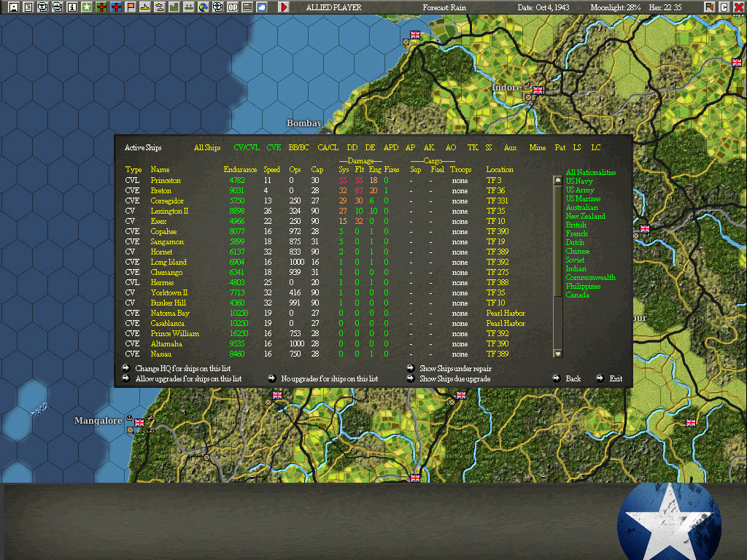Toggle the Canada nationality filter
747x560 pixels.
click(578, 295)
